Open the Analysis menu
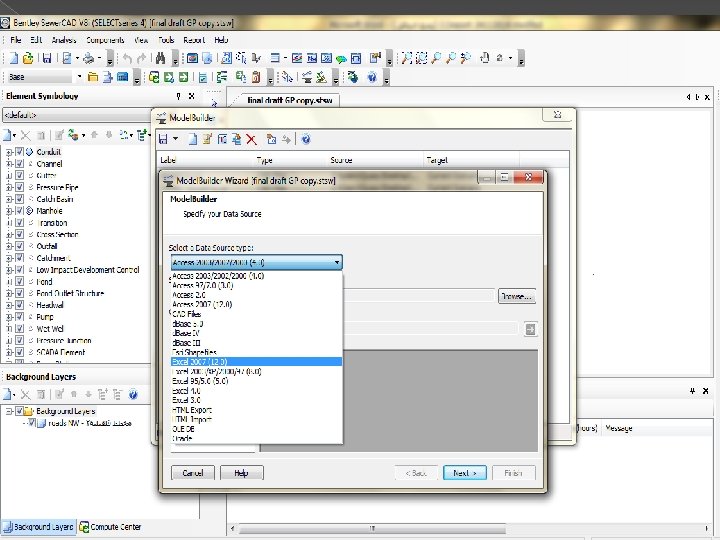This screenshot has width=720, height=540. (64, 40)
